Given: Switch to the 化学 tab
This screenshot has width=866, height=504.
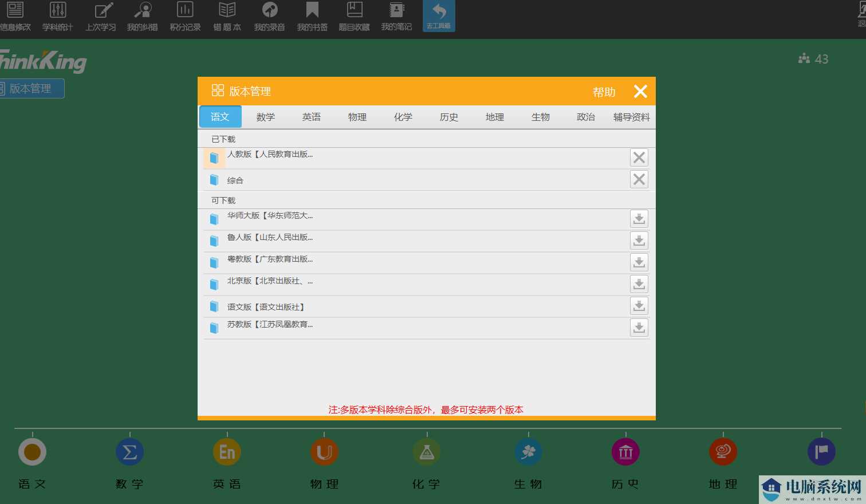Looking at the screenshot, I should click(403, 117).
